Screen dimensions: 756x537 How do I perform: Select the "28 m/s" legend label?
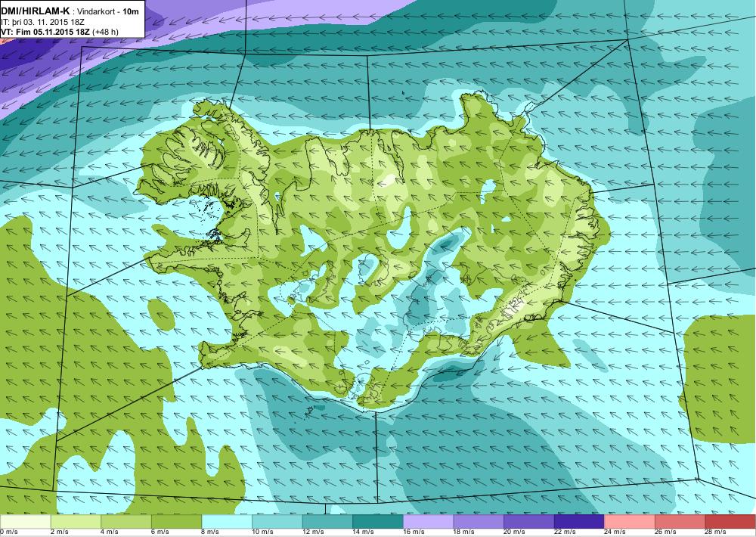coord(716,532)
